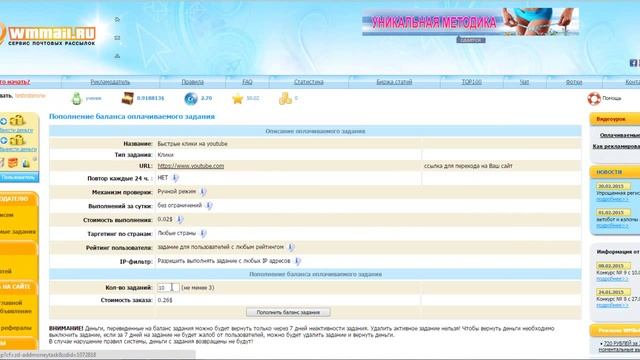Click the 'Оплачиваемые' video lesson link

(620, 135)
